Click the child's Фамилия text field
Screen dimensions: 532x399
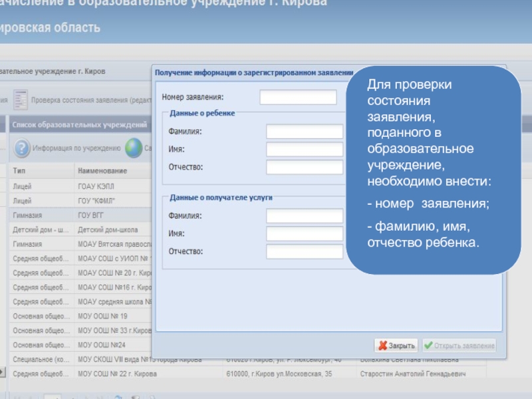pyautogui.click(x=304, y=132)
